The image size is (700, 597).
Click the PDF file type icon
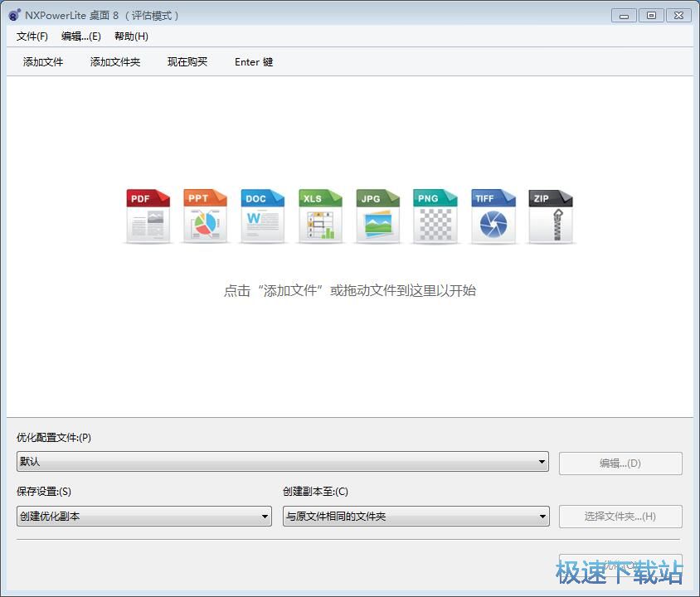click(x=148, y=216)
